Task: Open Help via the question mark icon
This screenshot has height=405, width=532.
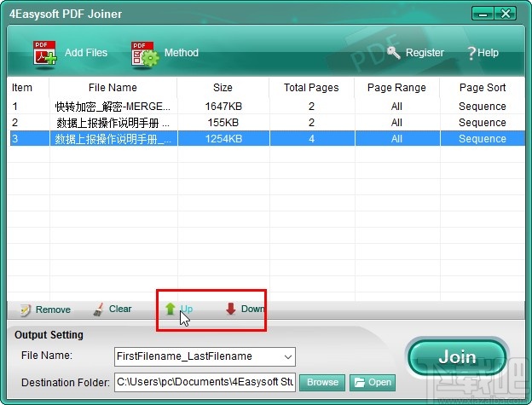Action: [471, 53]
